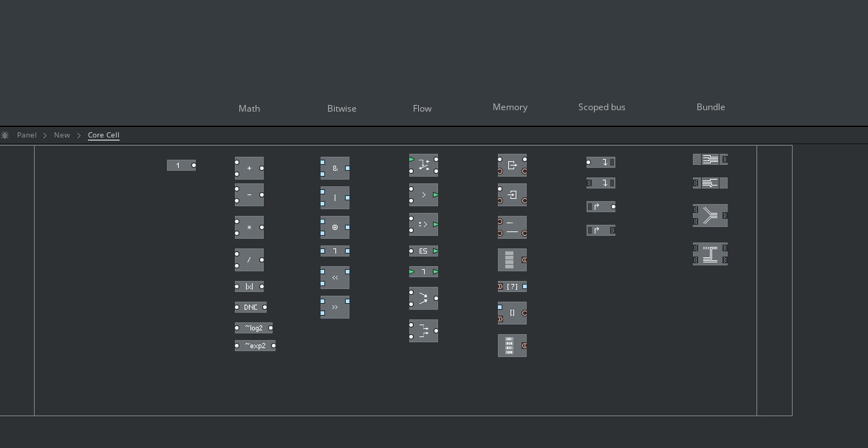Viewport: 868px width, 448px height.
Task: Select the multiply (*) math module
Action: click(x=249, y=228)
